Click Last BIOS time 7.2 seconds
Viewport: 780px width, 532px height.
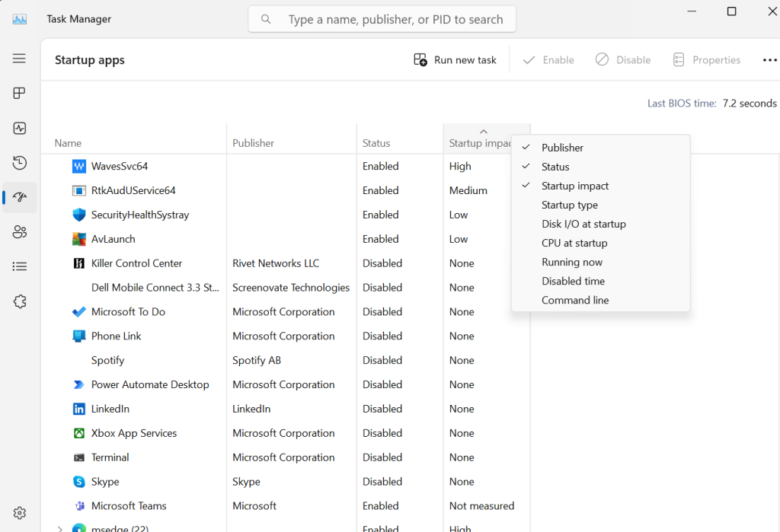712,104
